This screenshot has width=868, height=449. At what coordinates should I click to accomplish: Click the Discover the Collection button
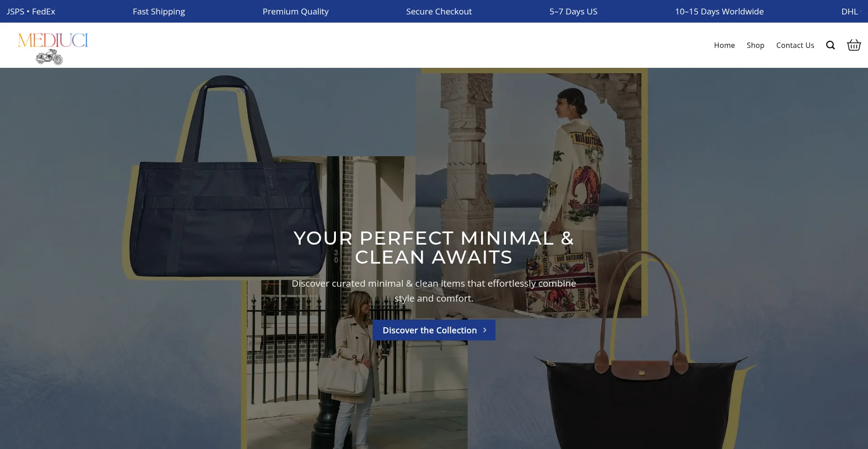tap(434, 330)
